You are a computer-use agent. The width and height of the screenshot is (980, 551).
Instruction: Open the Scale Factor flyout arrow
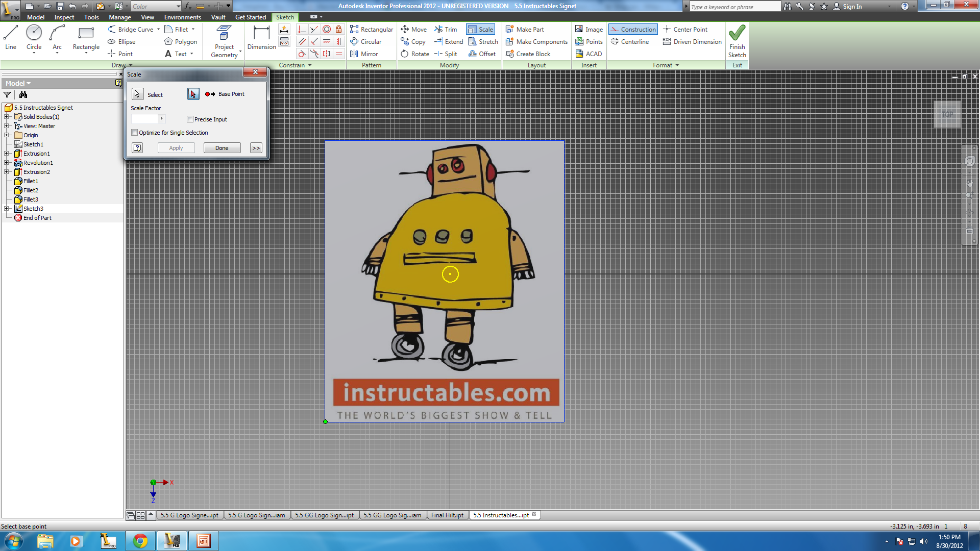(x=161, y=119)
